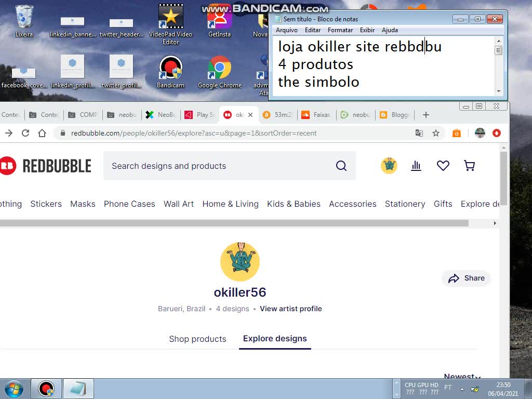Open the Home & Living category
Image resolution: width=532 pixels, height=399 pixels.
click(230, 204)
